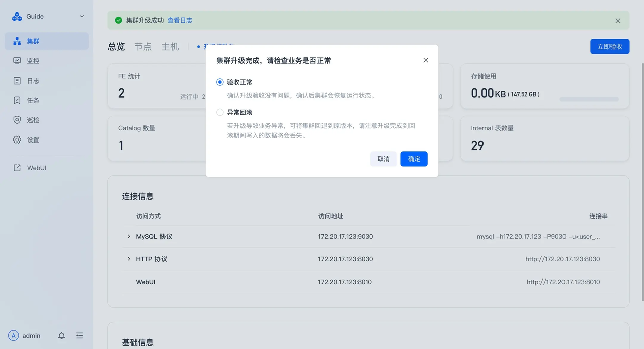Click the 日志 log icon in sidebar

tap(17, 81)
